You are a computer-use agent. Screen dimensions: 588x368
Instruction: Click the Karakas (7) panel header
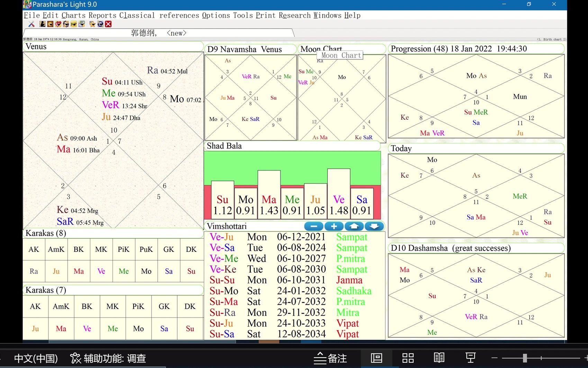pos(113,290)
